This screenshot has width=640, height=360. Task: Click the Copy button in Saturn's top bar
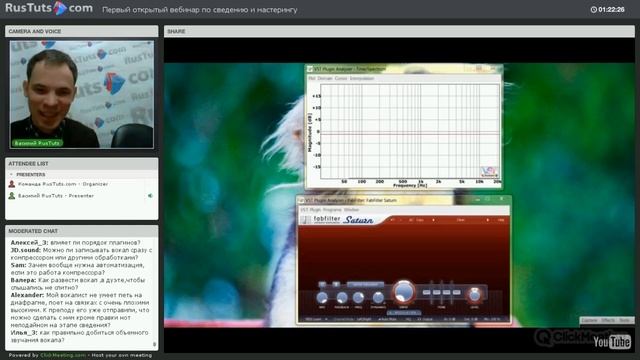pos(420,220)
